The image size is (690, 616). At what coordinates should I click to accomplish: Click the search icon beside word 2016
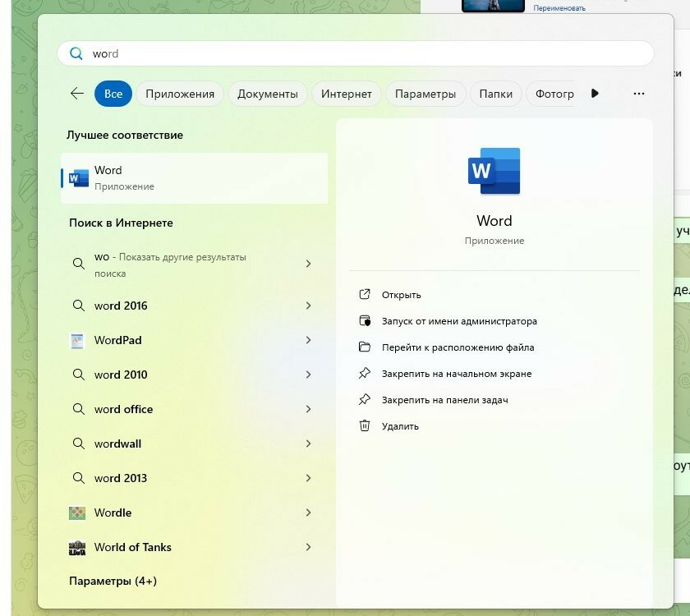click(x=78, y=306)
